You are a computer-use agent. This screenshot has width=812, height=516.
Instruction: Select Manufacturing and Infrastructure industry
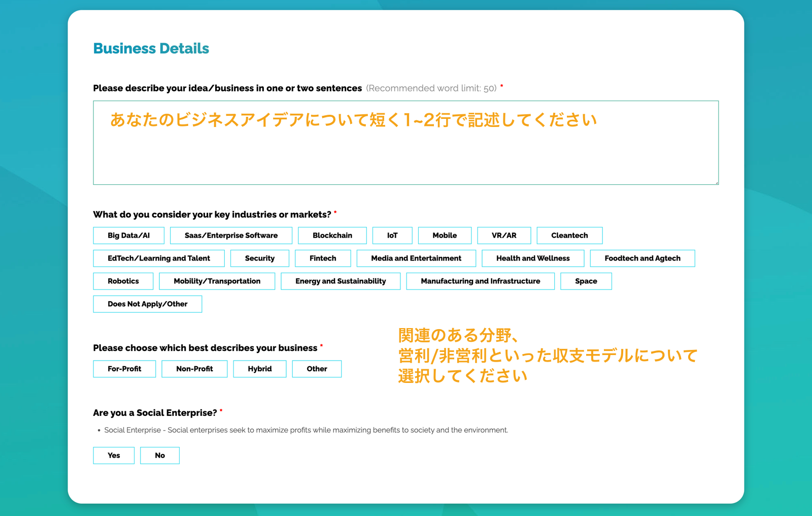[x=480, y=281]
